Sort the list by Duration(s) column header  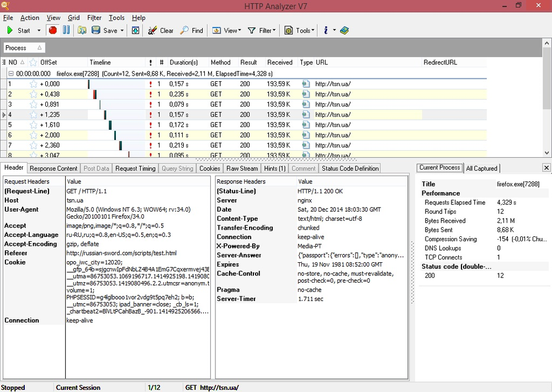[184, 62]
